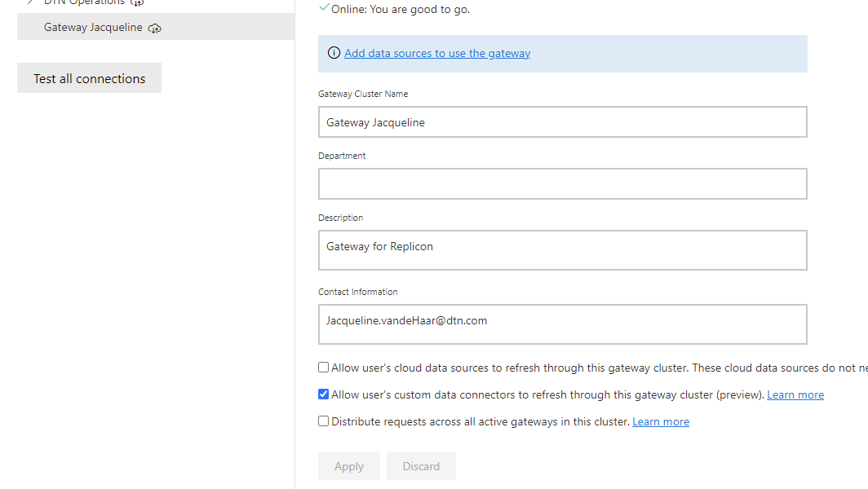Expand the DTN Operations gateway chevron

point(30,2)
